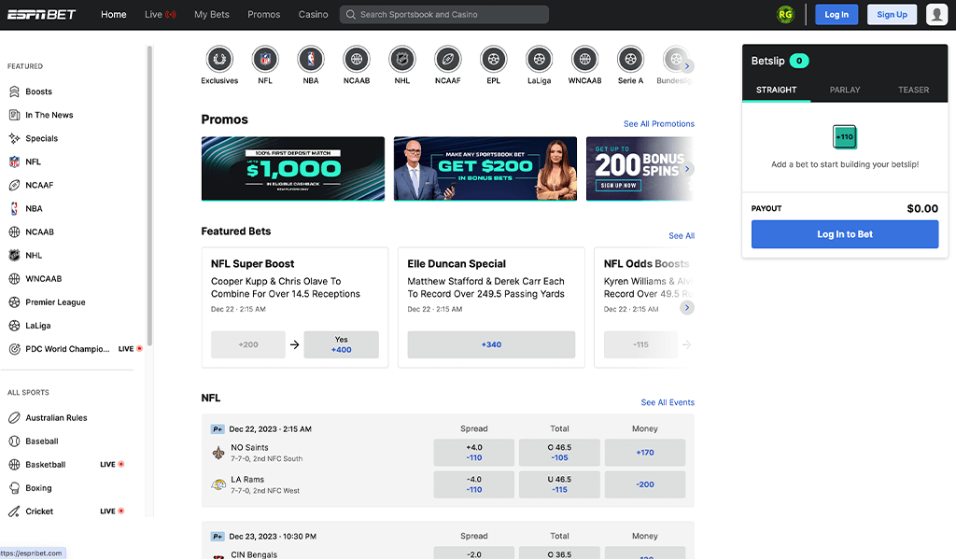
Task: Select the Yes +400 Super Boost odds
Action: [x=342, y=345]
